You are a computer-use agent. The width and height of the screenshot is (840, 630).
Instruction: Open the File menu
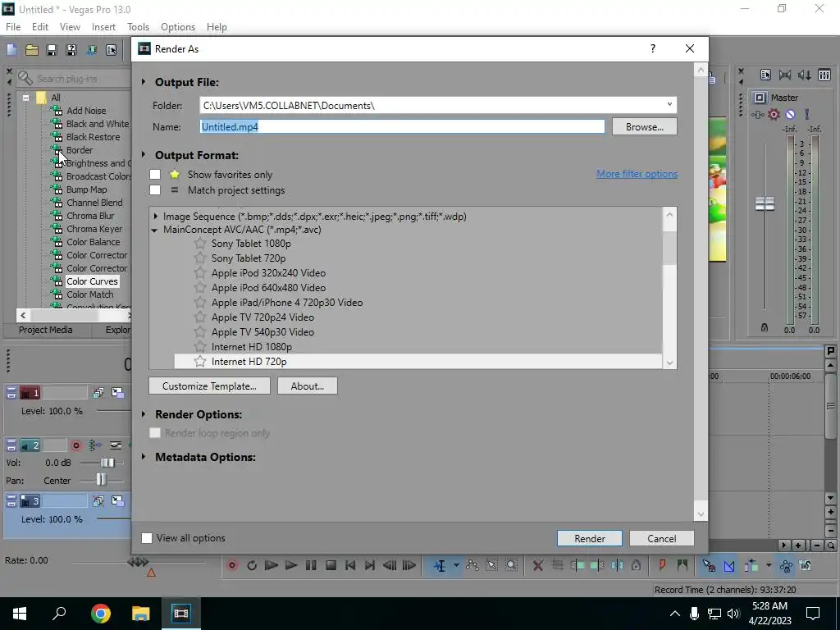13,27
